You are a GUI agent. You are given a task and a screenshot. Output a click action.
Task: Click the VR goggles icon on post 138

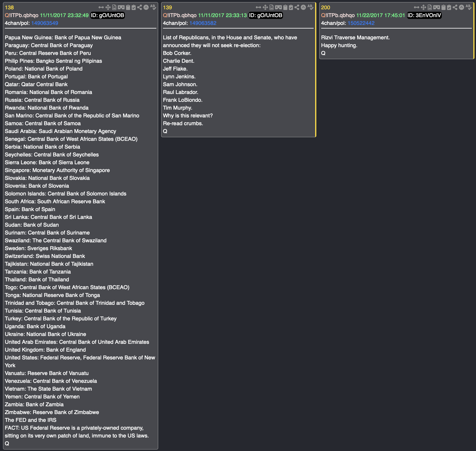point(121,7)
